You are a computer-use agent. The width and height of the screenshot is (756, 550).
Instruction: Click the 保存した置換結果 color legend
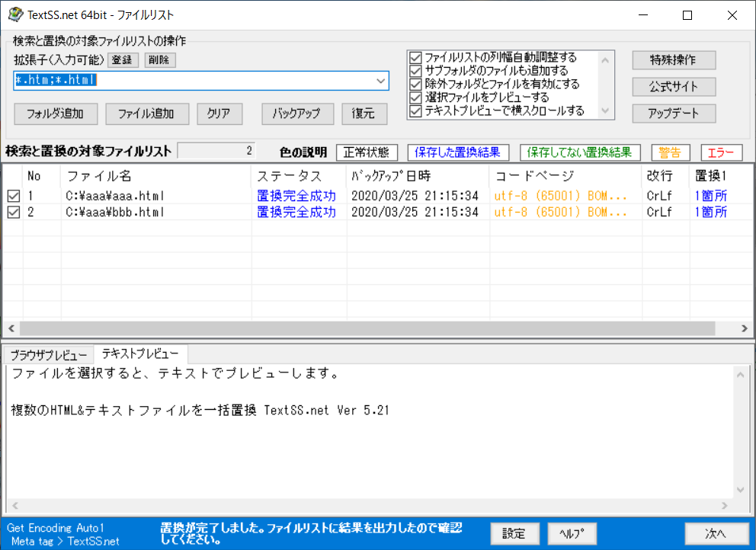click(x=457, y=152)
